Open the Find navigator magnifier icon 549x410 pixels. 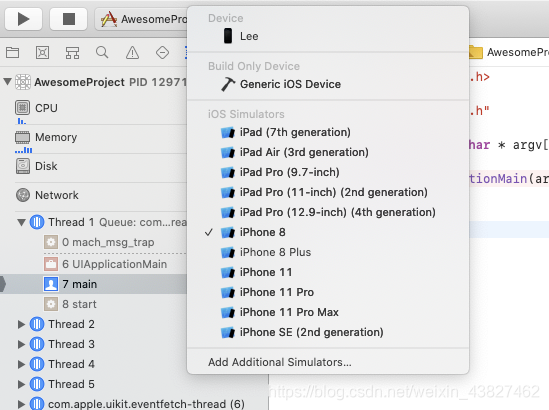pos(102,53)
